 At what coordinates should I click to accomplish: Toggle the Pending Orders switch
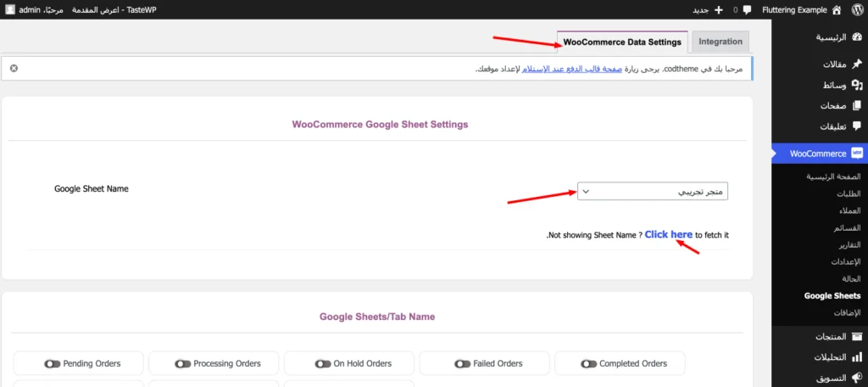tap(53, 363)
